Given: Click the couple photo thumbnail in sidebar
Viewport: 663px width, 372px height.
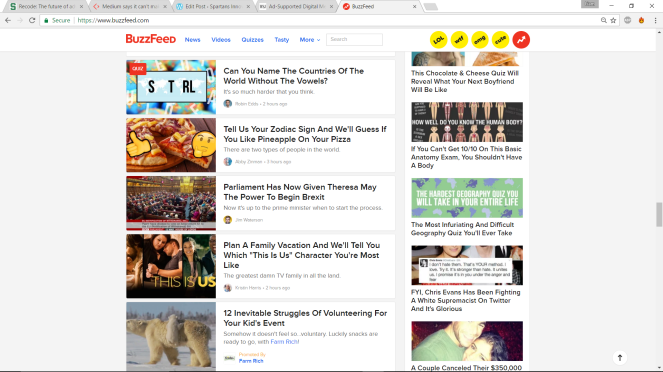Looking at the screenshot, I should point(467,341).
